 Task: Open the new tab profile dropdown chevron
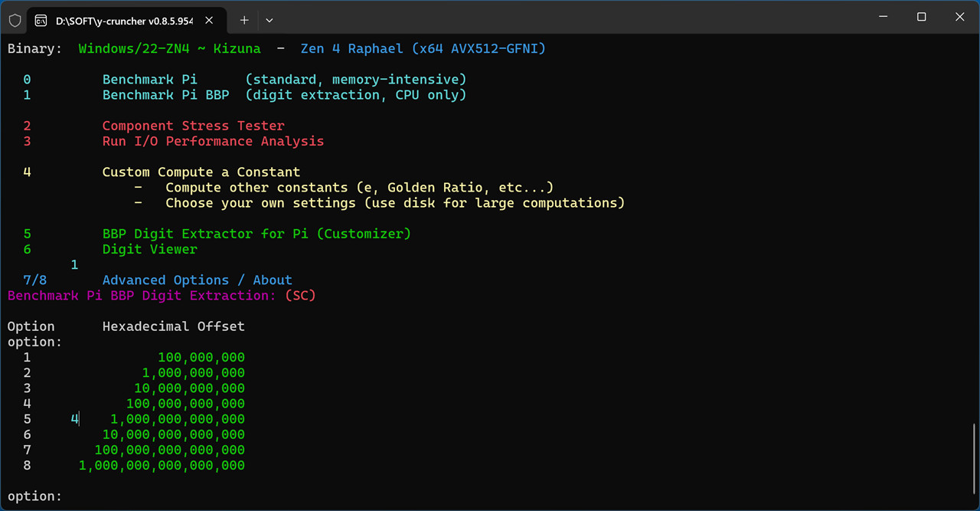(x=269, y=20)
